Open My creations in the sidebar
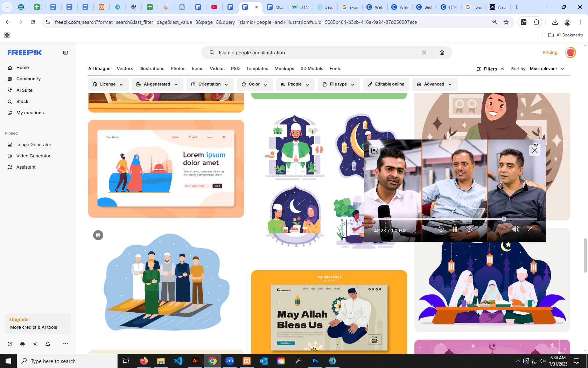 coord(30,113)
